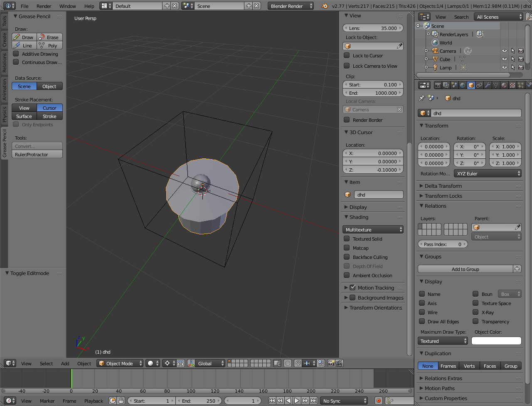Enable the Backface Culling checkbox
The width and height of the screenshot is (532, 406).
point(347,257)
